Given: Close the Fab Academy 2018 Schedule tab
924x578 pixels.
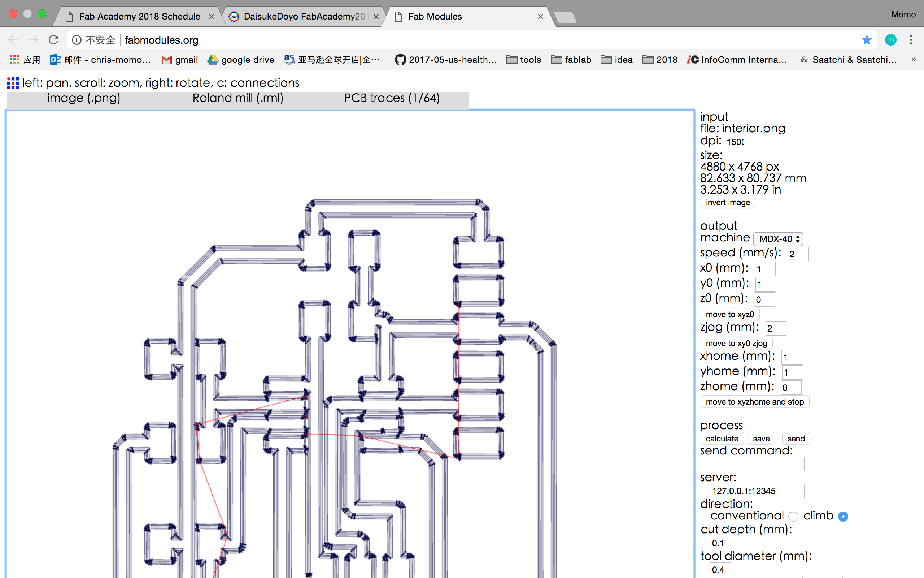Looking at the screenshot, I should (211, 17).
